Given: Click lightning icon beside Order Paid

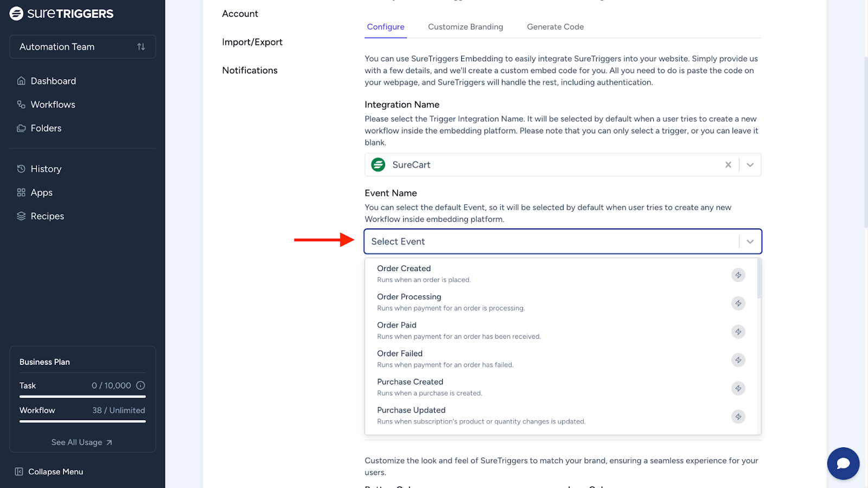Looking at the screenshot, I should click(x=738, y=332).
